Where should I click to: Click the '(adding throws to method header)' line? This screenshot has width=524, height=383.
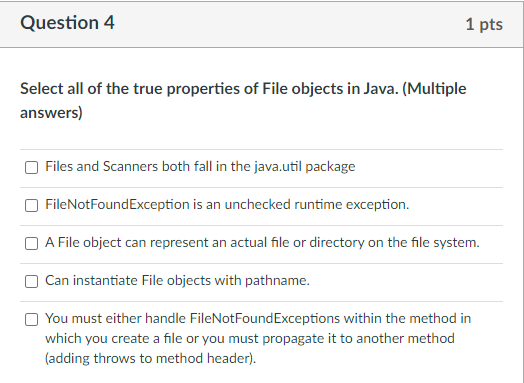(x=151, y=358)
